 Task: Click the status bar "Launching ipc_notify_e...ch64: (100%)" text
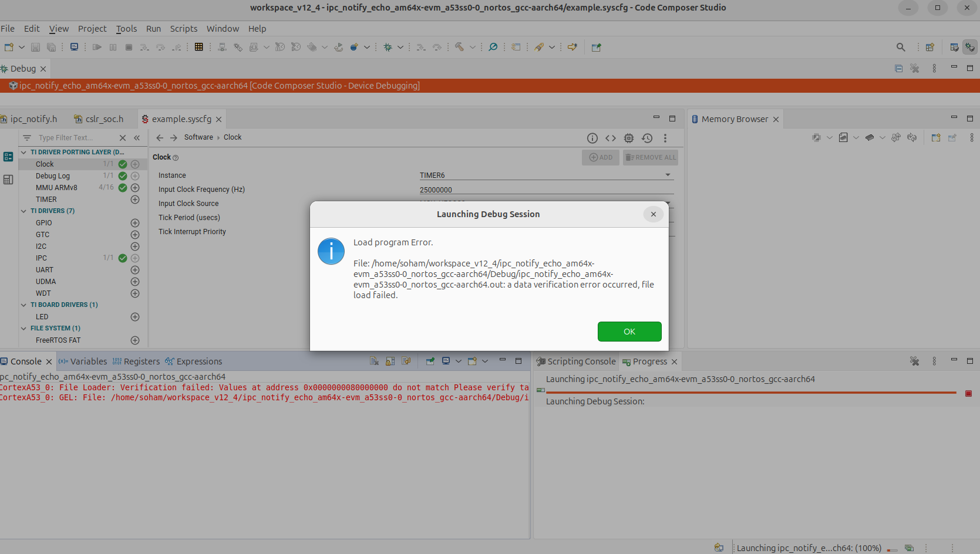tap(809, 548)
